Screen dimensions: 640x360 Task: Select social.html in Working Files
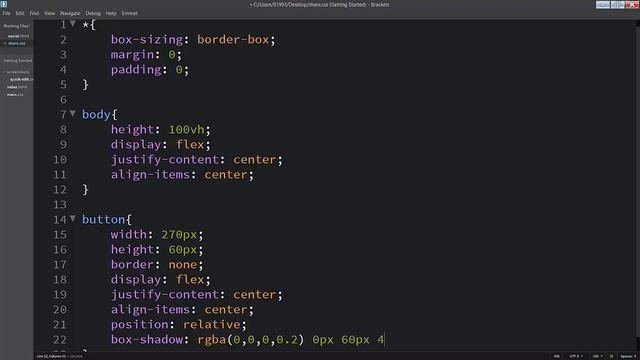pos(18,36)
